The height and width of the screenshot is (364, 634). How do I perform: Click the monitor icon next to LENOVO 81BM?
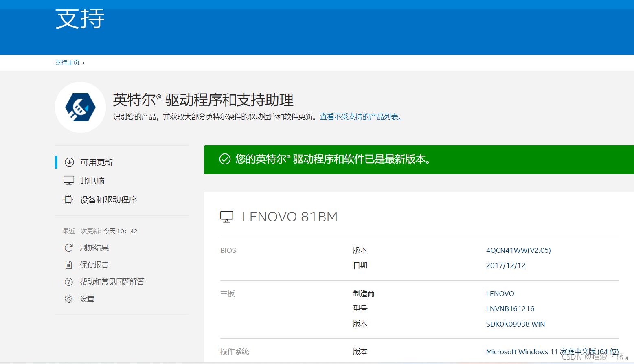tap(227, 217)
